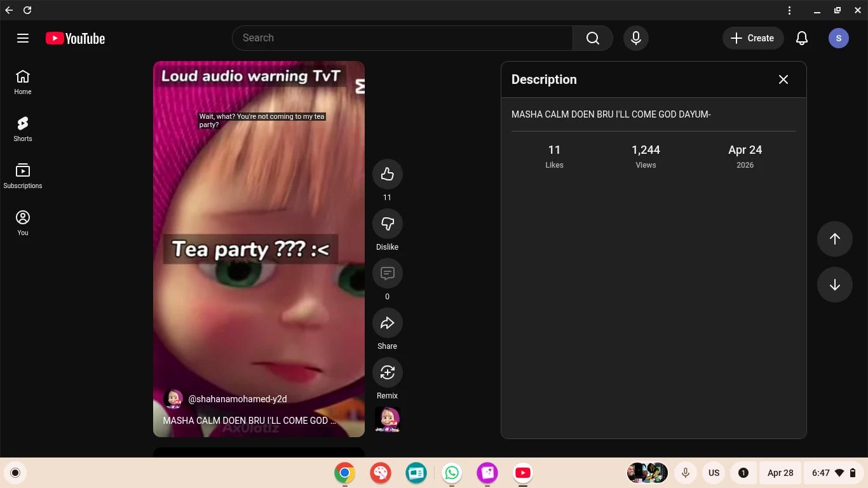Click the description text MASHA CALM DOEN BRU
Viewport: 868px width, 488px height.
[611, 114]
